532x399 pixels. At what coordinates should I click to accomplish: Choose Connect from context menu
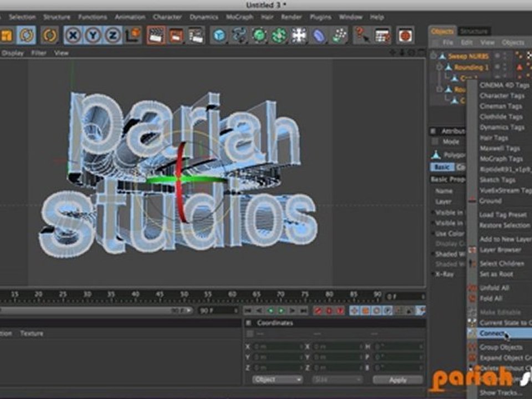499,334
